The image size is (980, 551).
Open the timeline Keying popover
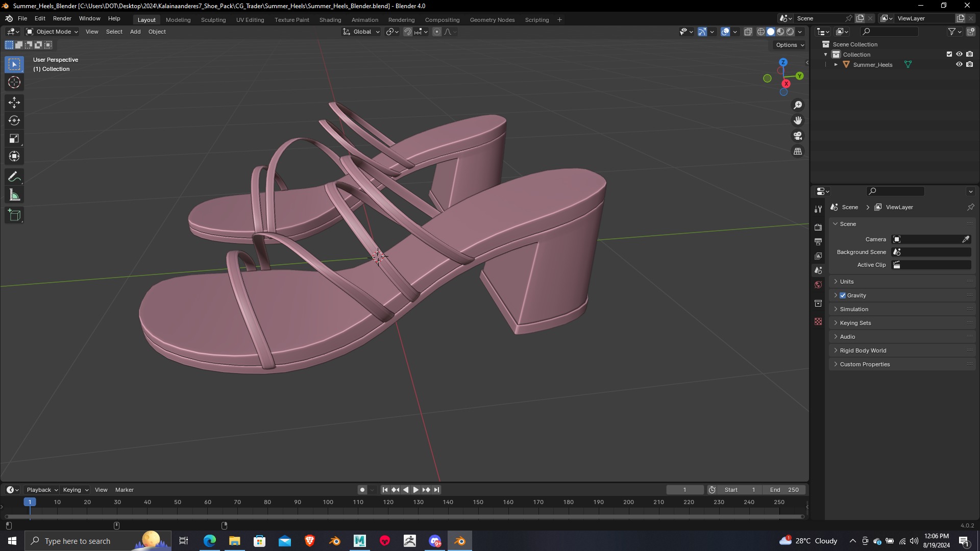(x=75, y=490)
